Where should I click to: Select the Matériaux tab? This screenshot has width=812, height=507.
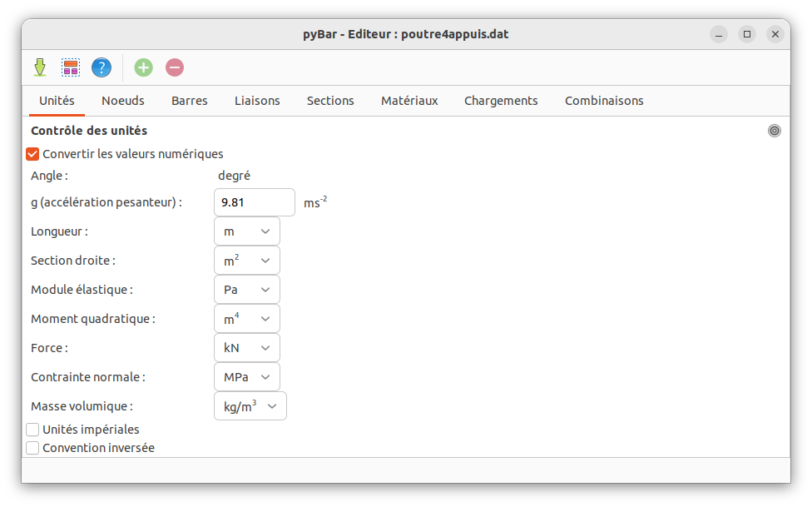409,101
